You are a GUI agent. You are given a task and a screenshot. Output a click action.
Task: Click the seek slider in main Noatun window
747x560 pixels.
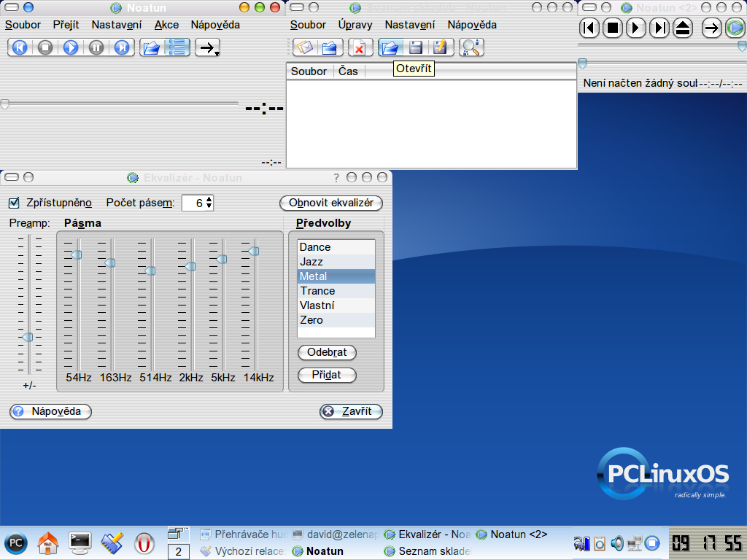[119, 104]
